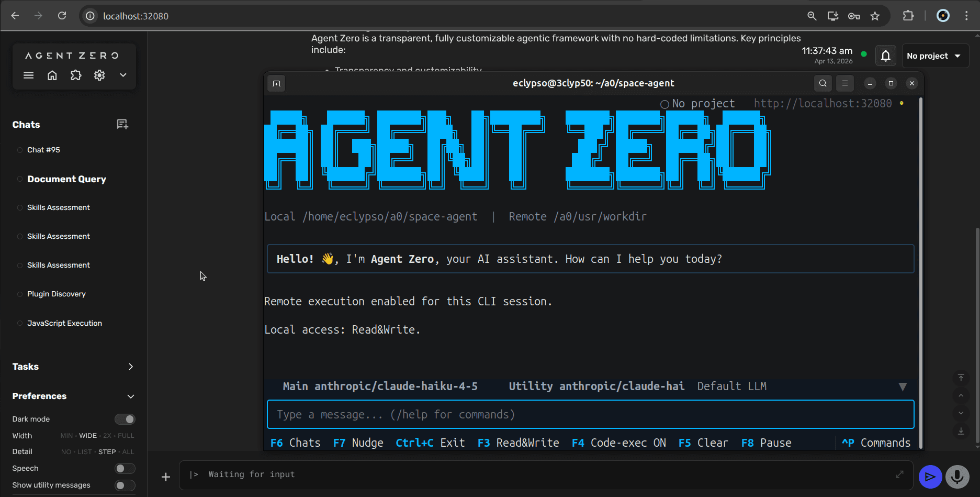Expand the model selector triangle in terminal
This screenshot has height=497, width=980.
click(x=903, y=386)
